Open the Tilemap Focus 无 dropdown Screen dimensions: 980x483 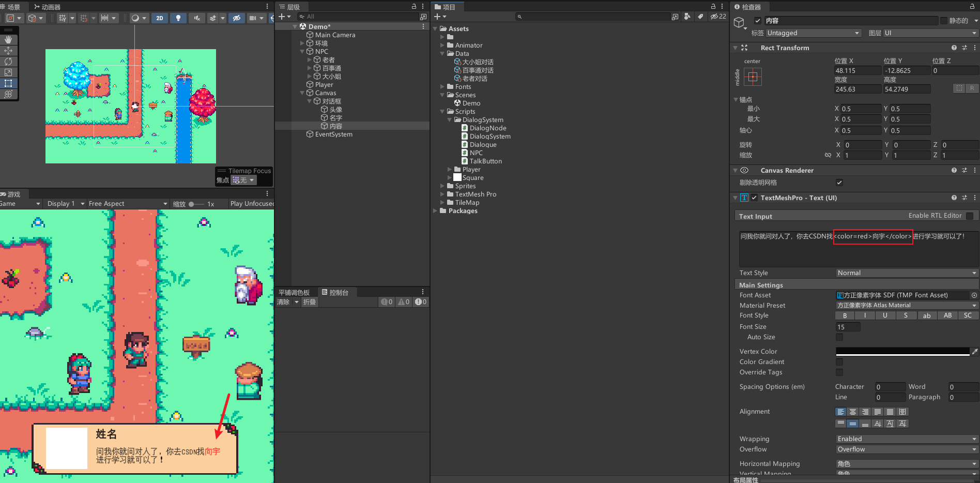[243, 180]
